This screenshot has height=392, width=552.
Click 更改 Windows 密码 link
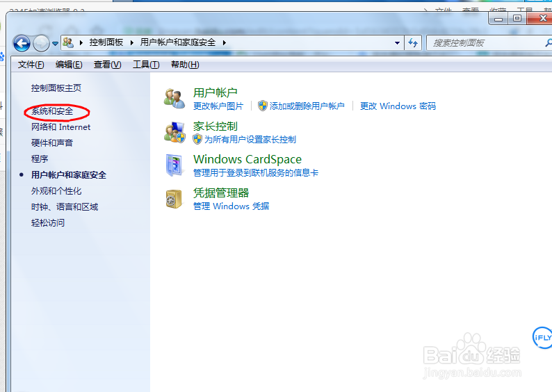398,106
